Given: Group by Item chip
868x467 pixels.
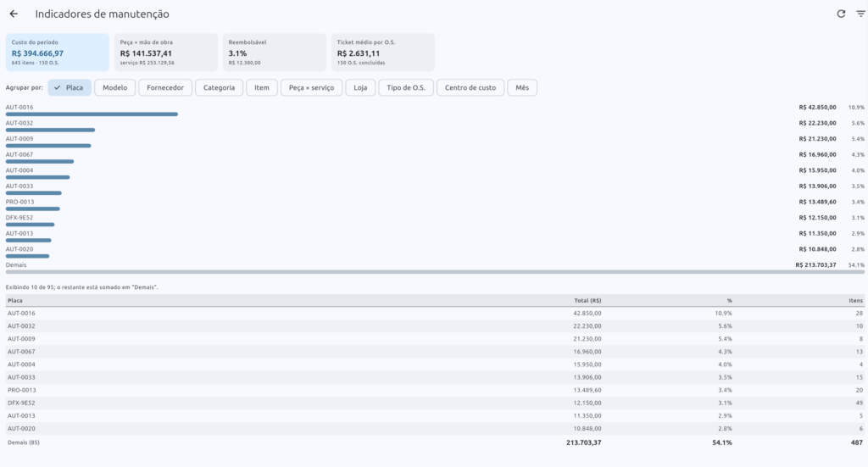Looking at the screenshot, I should click(262, 87).
